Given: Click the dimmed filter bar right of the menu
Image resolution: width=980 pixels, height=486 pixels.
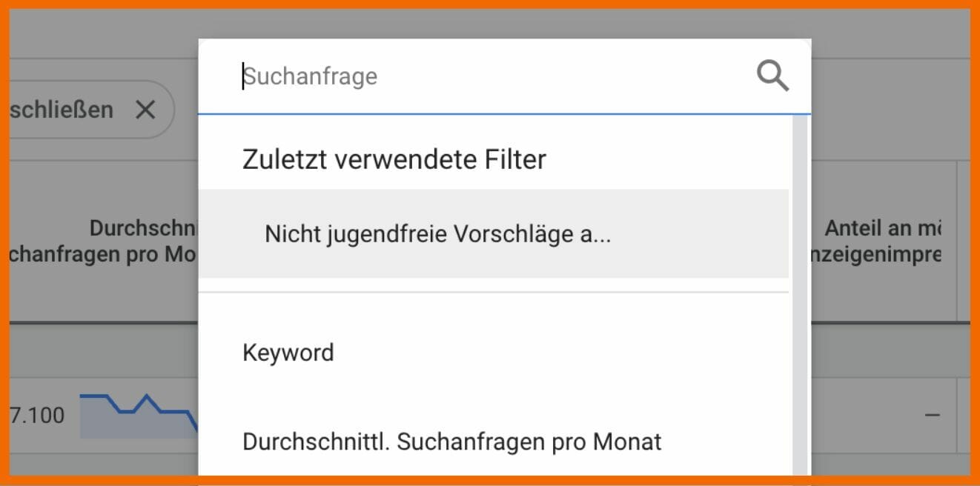Looking at the screenshot, I should 890,110.
